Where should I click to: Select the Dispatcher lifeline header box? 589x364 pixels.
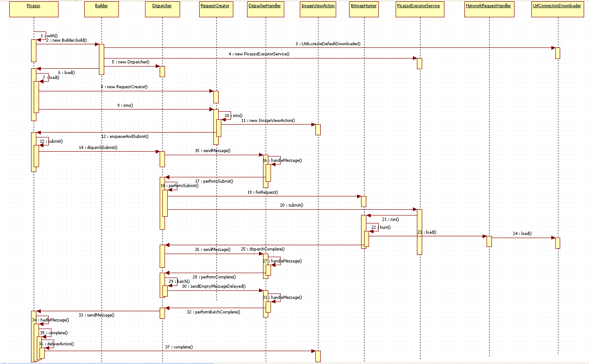(x=162, y=8)
